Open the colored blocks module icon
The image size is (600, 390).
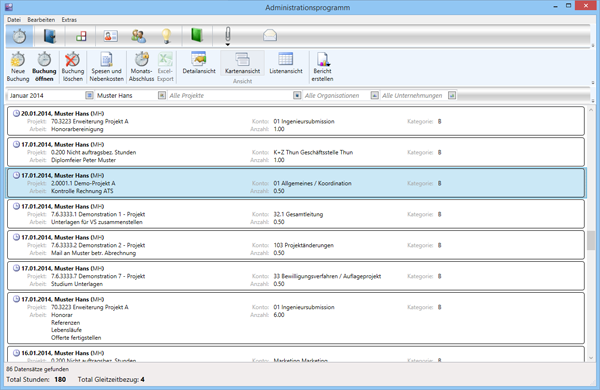click(x=81, y=36)
